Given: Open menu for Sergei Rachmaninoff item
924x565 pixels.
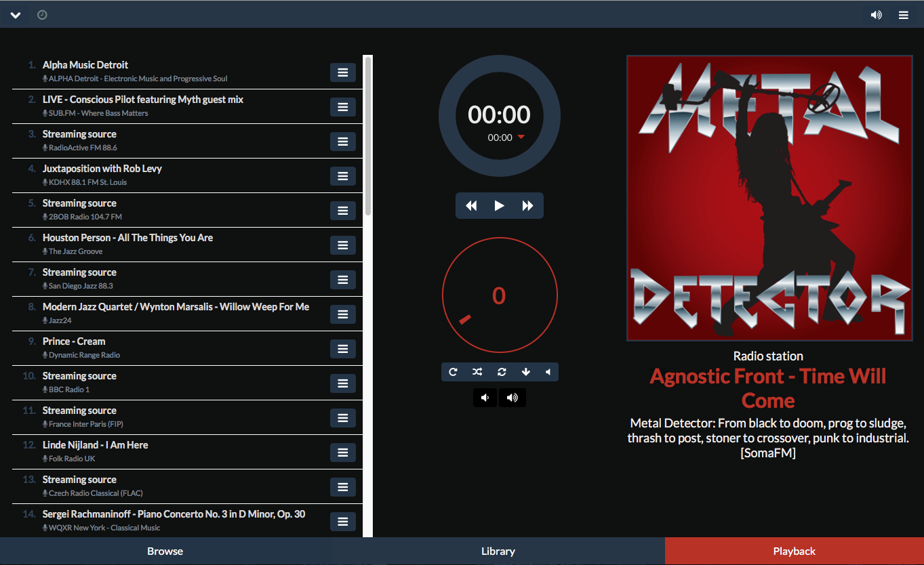Looking at the screenshot, I should 343,522.
